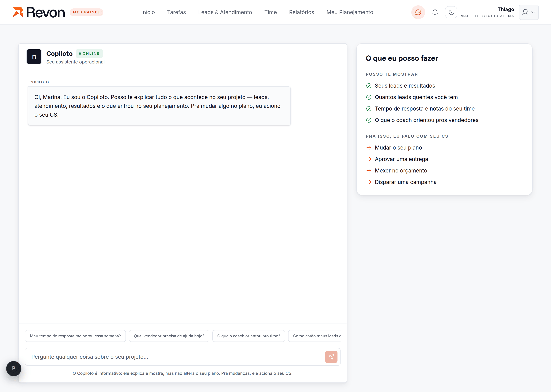The width and height of the screenshot is (551, 392).
Task: Click the send message paper-plane button
Action: [331, 357]
